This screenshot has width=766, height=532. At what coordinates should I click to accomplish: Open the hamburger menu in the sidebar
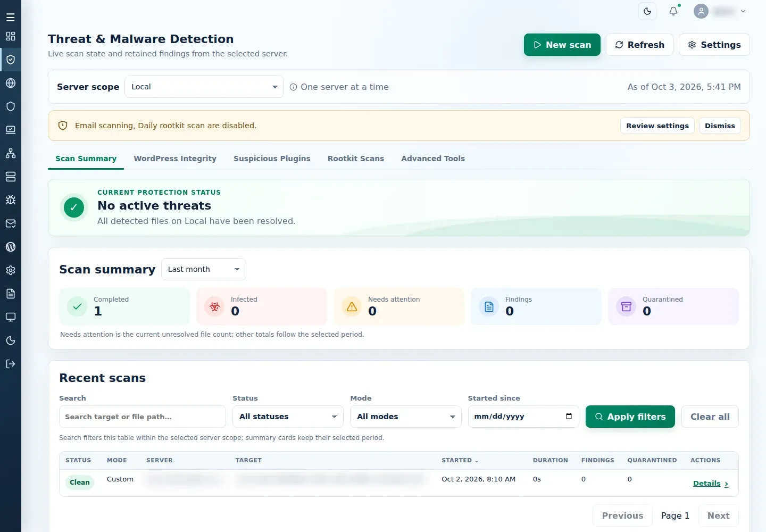pyautogui.click(x=11, y=18)
